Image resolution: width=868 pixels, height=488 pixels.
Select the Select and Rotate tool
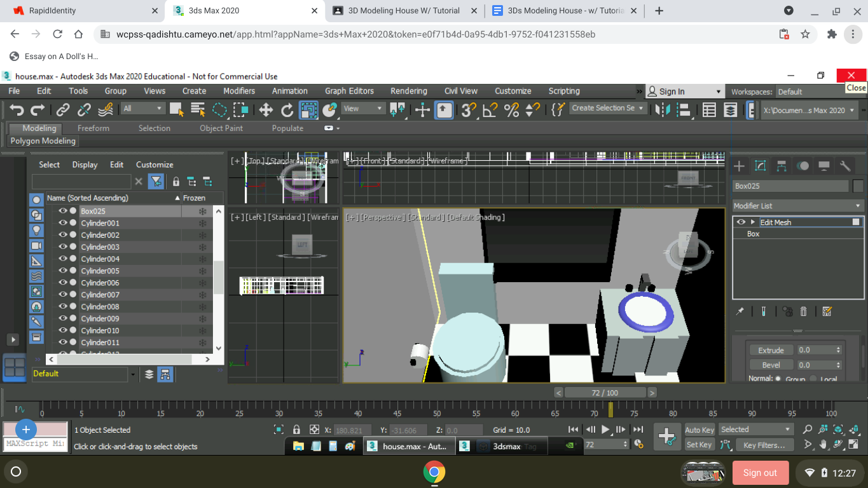[x=286, y=110]
